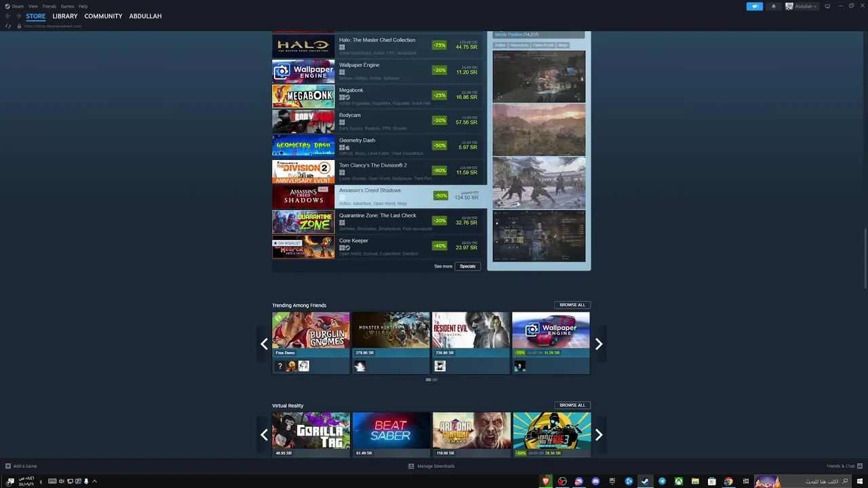
Task: Show next Virtual Reality items
Action: (x=599, y=435)
